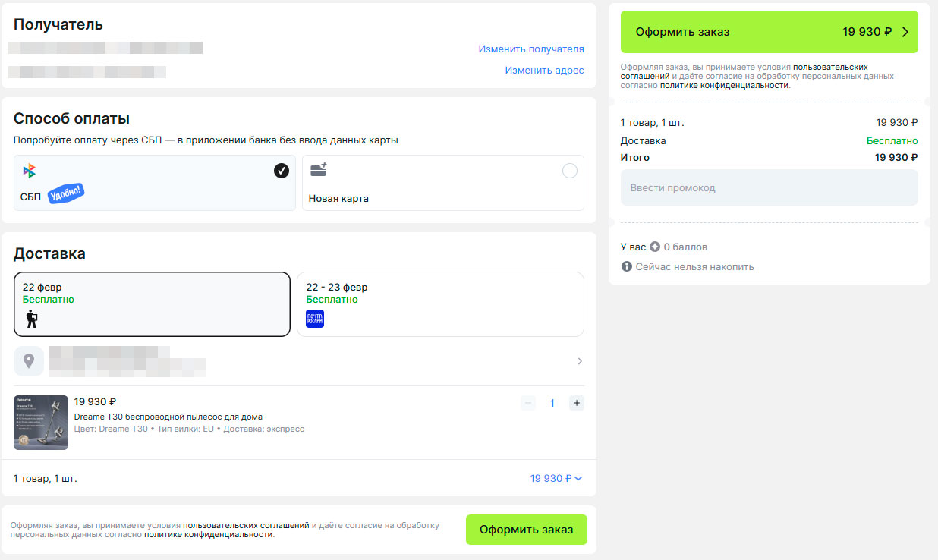Click the courier delivery person icon

31,319
